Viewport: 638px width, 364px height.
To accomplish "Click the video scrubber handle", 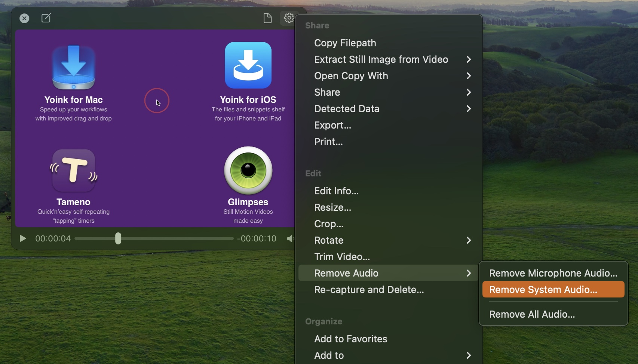I will (118, 238).
